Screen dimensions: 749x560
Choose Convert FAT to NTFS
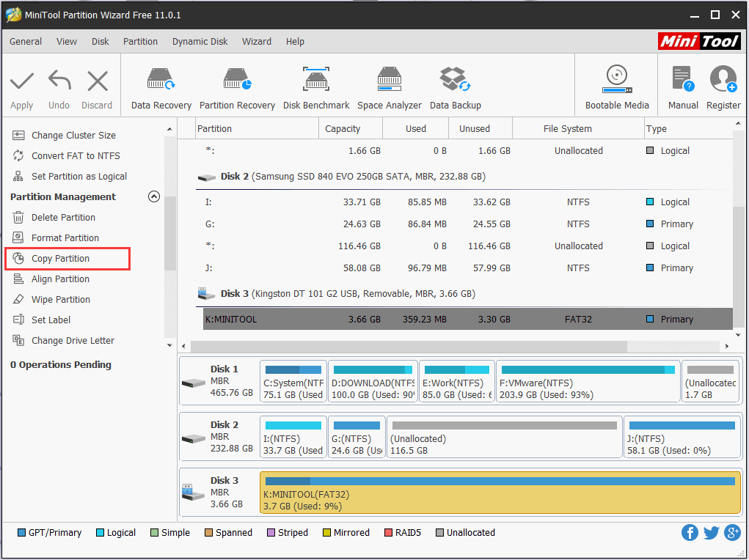point(76,155)
